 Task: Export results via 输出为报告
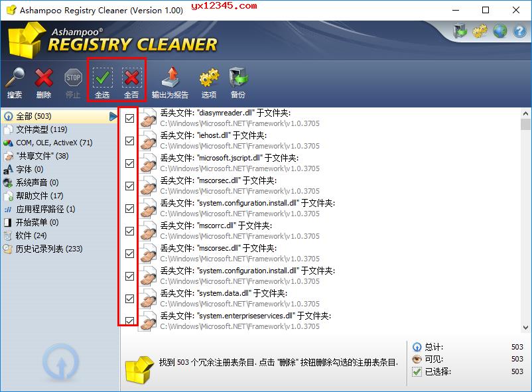point(170,83)
